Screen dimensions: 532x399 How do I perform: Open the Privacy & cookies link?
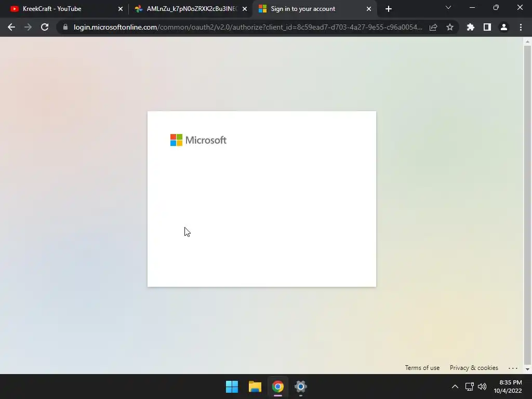(x=474, y=368)
